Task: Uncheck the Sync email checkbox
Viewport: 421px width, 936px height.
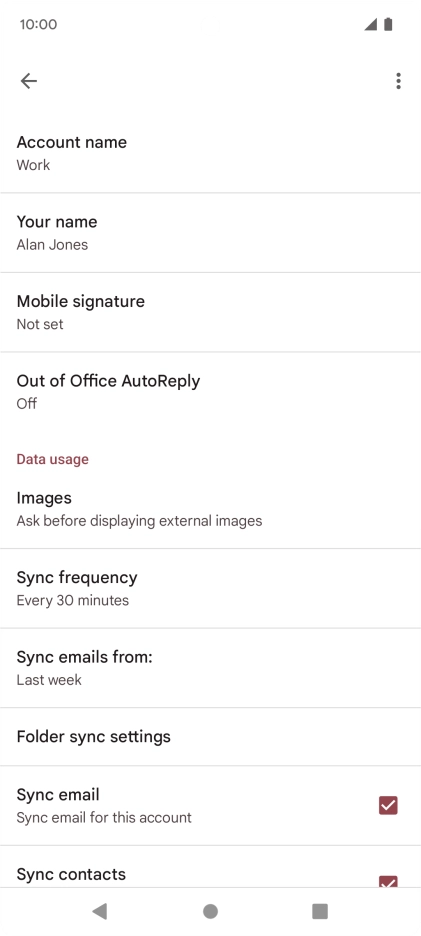Action: point(388,805)
